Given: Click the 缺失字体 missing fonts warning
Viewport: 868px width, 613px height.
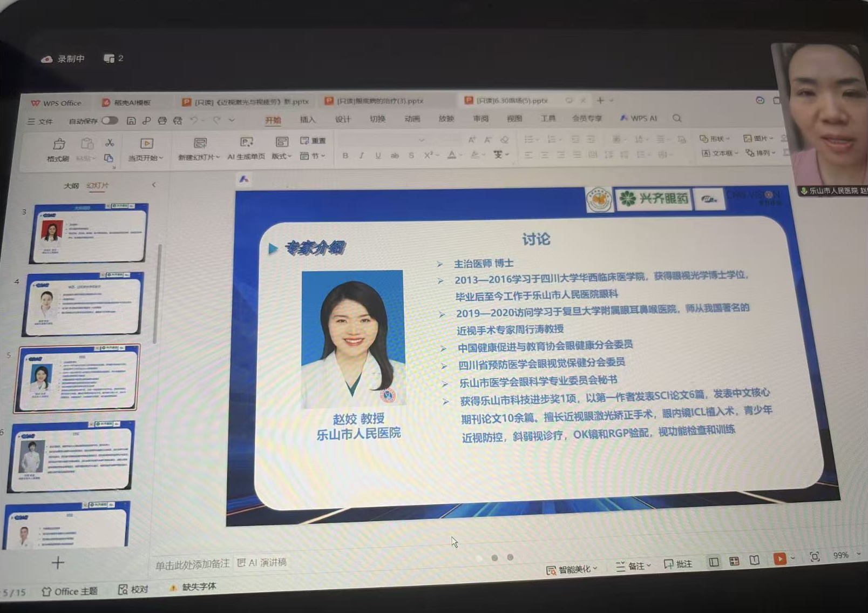Looking at the screenshot, I should click(x=193, y=587).
